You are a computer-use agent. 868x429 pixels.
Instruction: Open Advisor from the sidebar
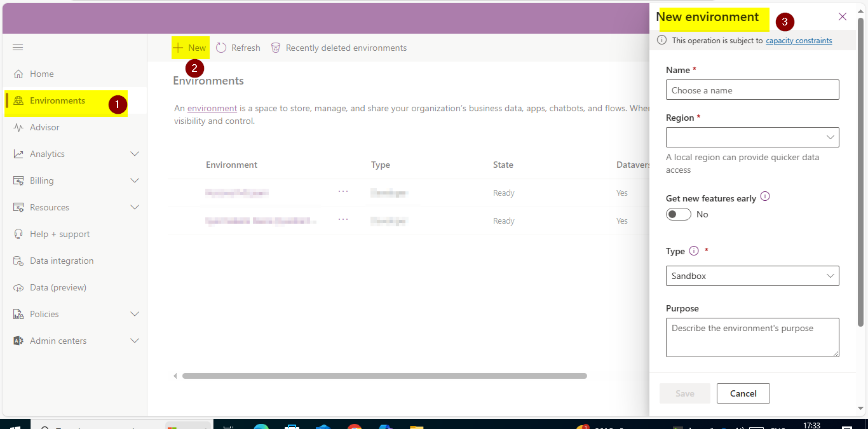(44, 127)
